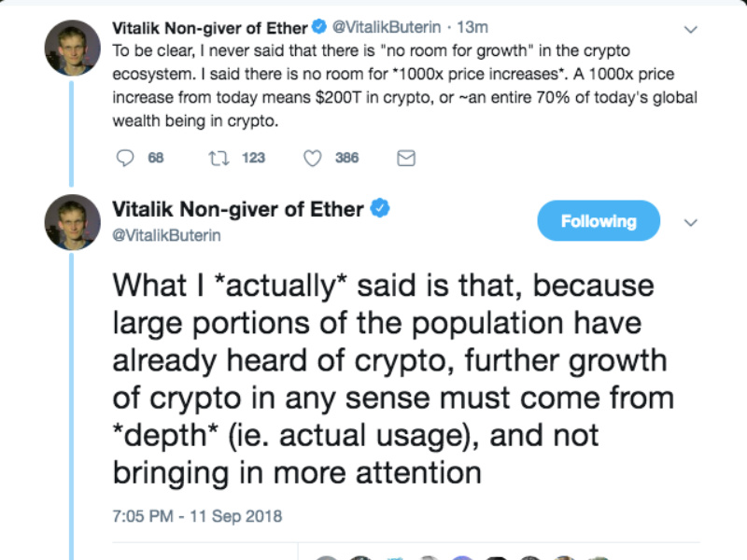Like the tweet using heart icon
This screenshot has width=747, height=560.
pyautogui.click(x=313, y=158)
